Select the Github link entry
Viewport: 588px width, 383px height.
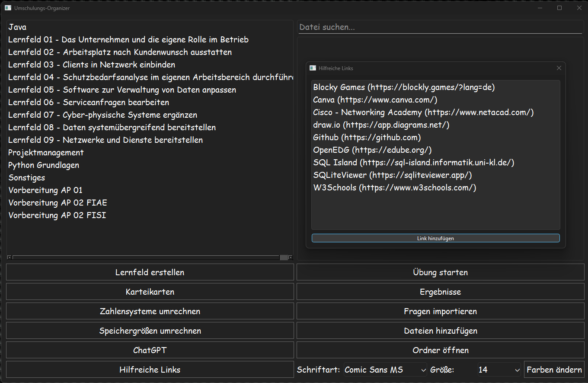(435, 137)
